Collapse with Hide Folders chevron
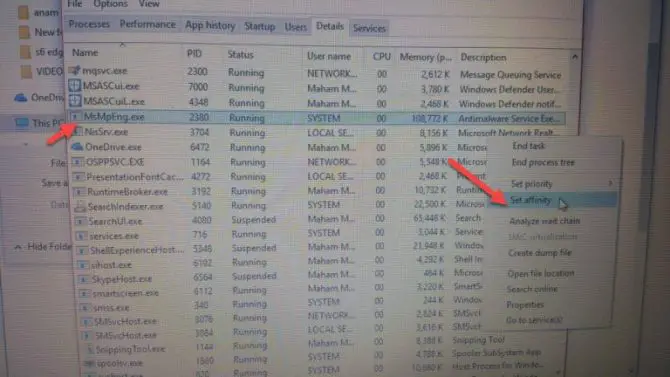Image resolution: width=670 pixels, height=377 pixels. tap(18, 247)
